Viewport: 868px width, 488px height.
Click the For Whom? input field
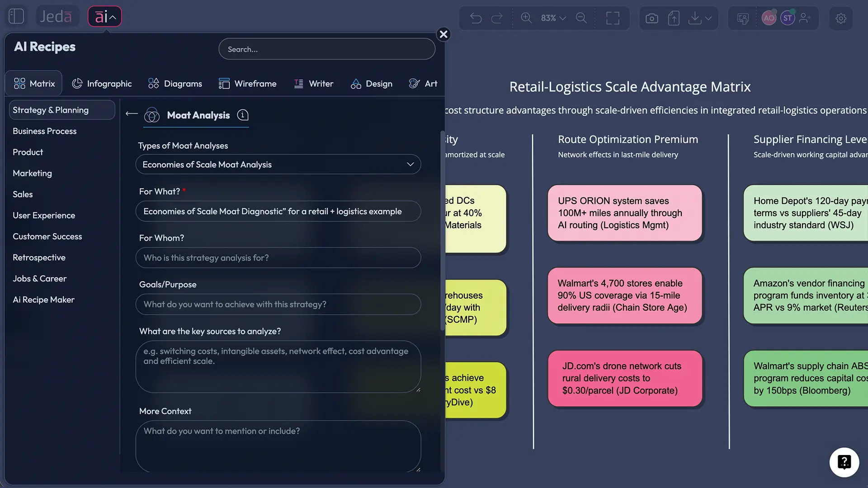(x=278, y=258)
